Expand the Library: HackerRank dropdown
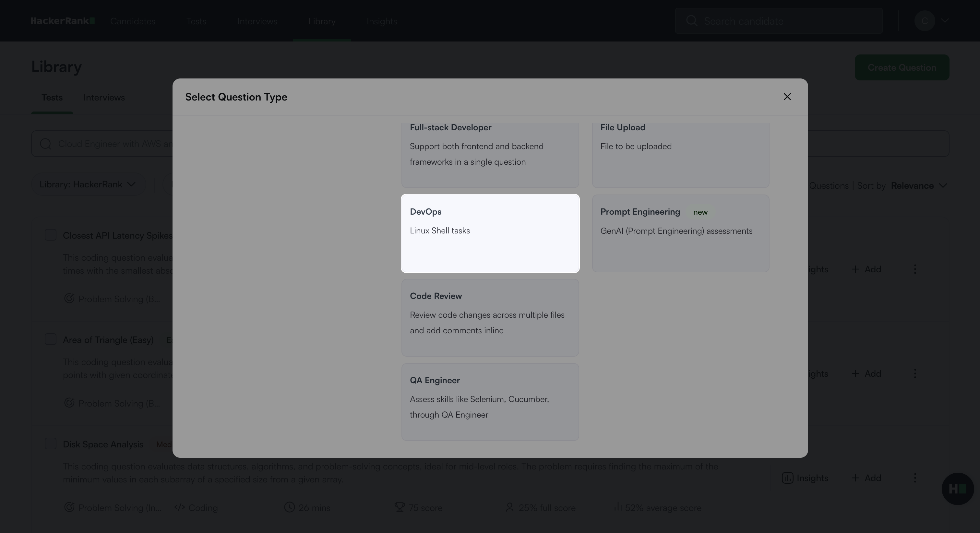 (x=88, y=184)
